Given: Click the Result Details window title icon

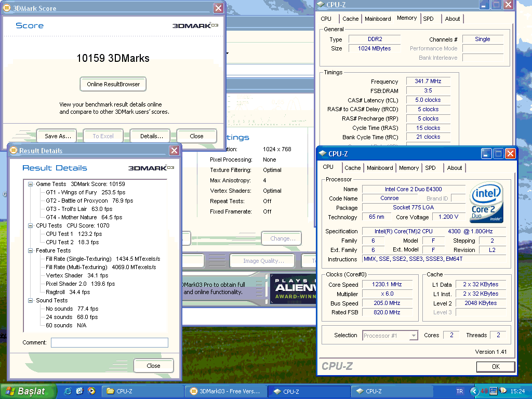Looking at the screenshot, I should tap(14, 150).
